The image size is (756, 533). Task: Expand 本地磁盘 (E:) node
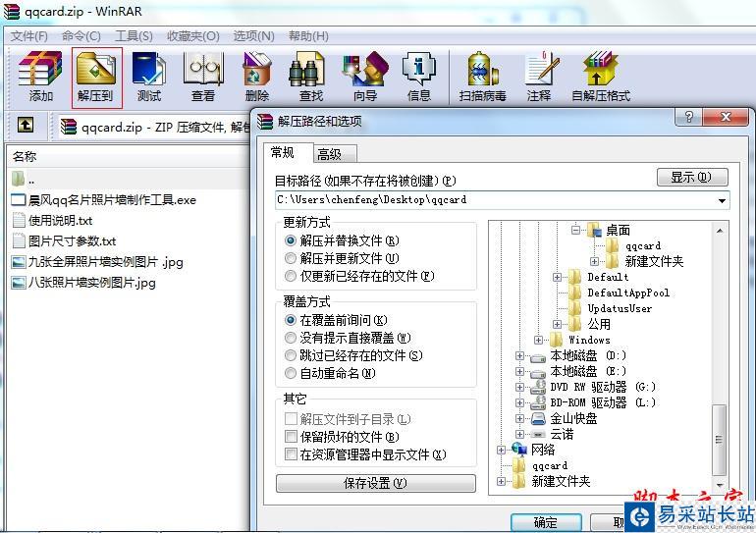pos(519,371)
